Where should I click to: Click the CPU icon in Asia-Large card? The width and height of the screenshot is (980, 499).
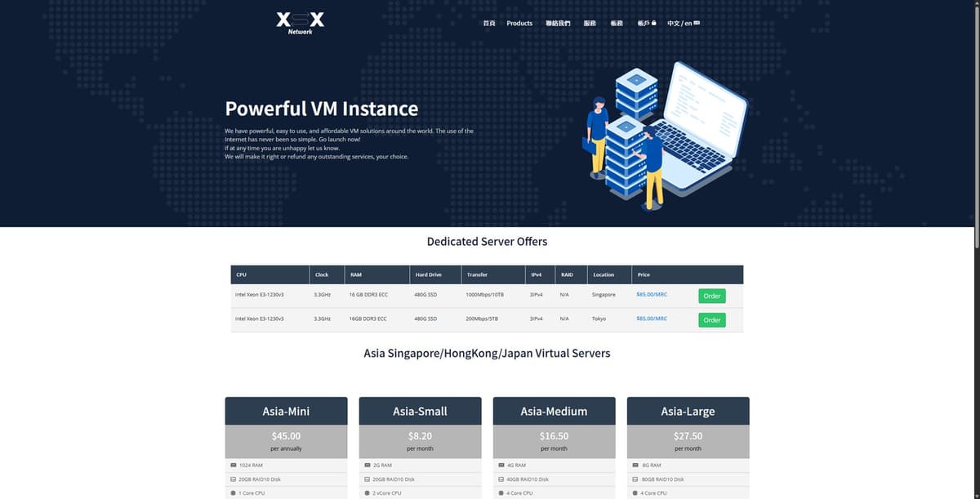(x=635, y=493)
